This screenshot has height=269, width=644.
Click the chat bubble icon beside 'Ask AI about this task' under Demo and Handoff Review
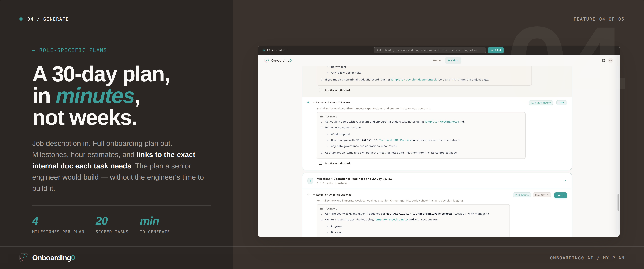[x=320, y=163]
